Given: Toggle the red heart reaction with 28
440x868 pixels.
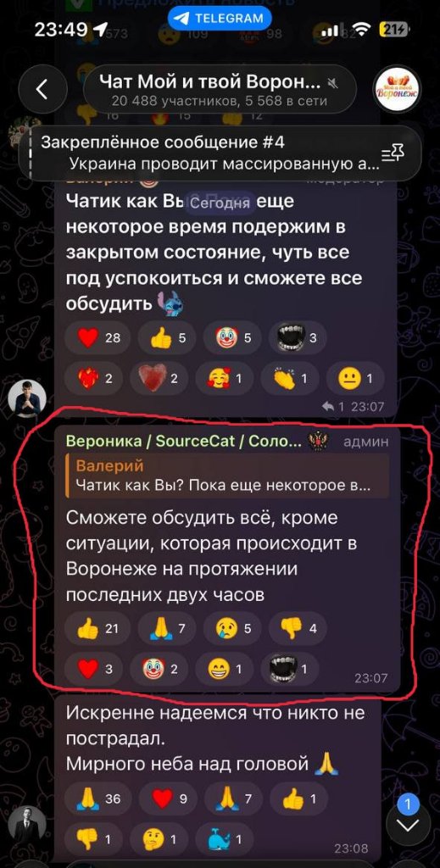Looking at the screenshot, I should point(97,337).
